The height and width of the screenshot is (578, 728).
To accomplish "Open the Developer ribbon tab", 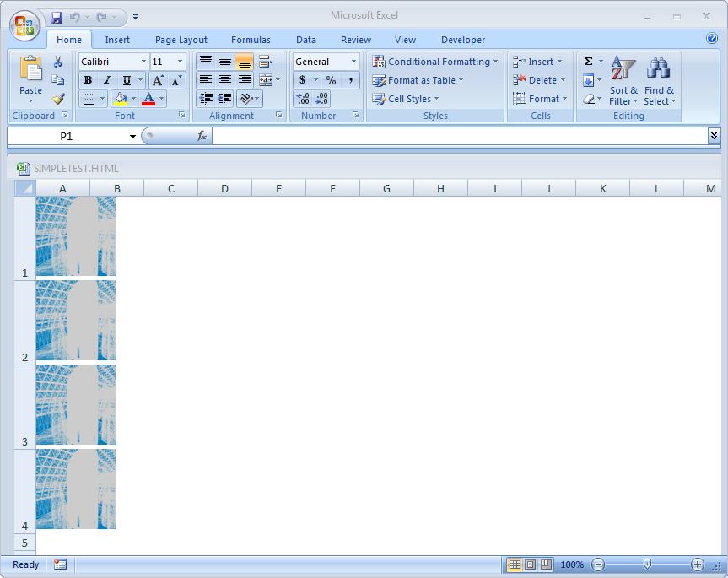I will tap(462, 39).
